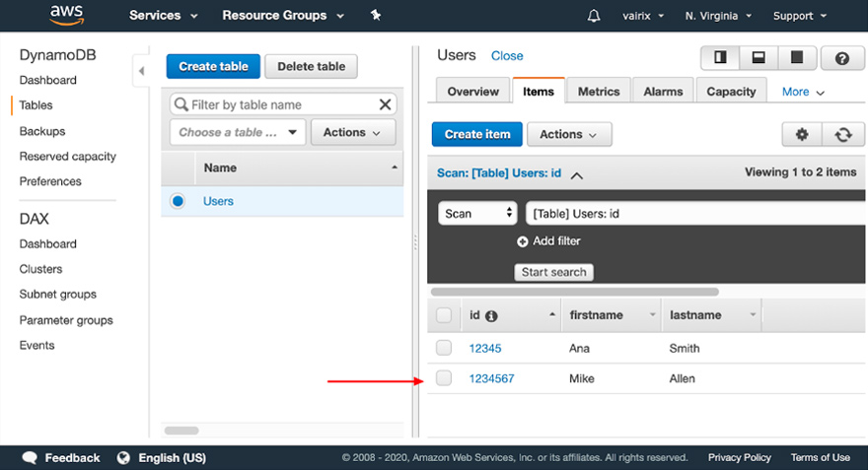Open the AWS home logo

pos(66,15)
